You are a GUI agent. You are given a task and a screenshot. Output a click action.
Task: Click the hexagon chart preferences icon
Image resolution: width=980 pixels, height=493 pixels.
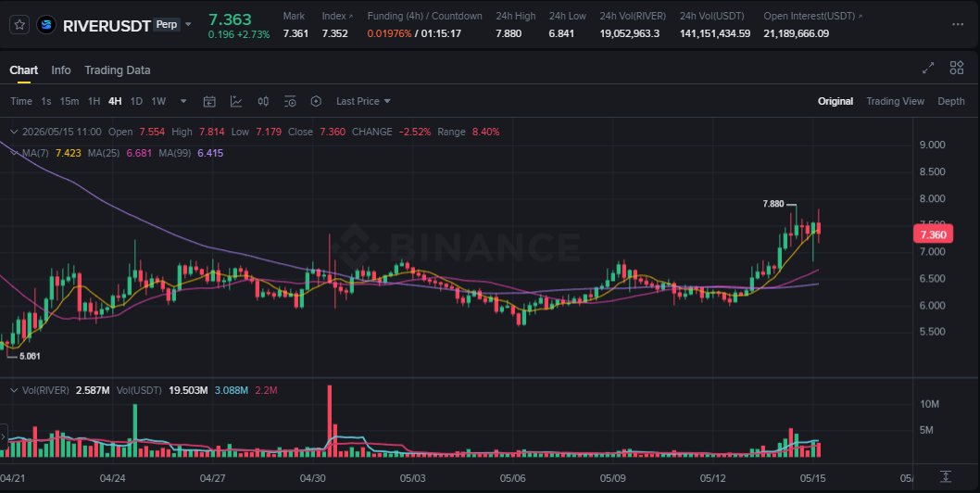pyautogui.click(x=316, y=101)
